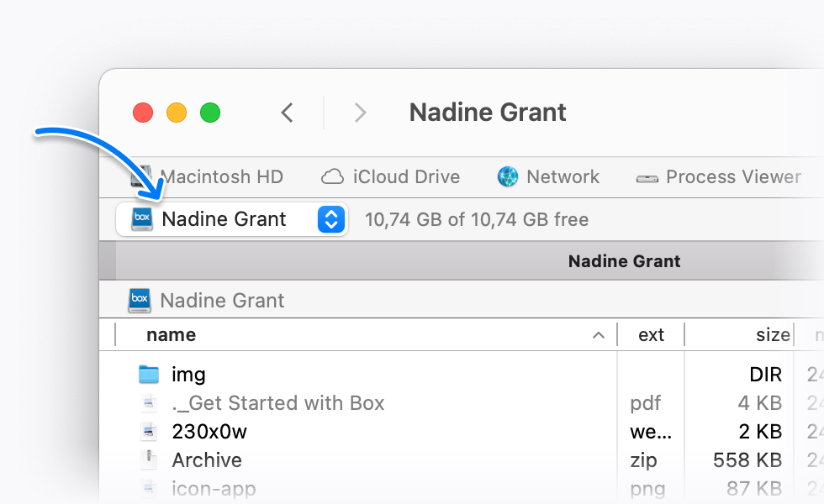The width and height of the screenshot is (824, 504).
Task: Select the icon-app png file icon
Action: pyautogui.click(x=149, y=487)
